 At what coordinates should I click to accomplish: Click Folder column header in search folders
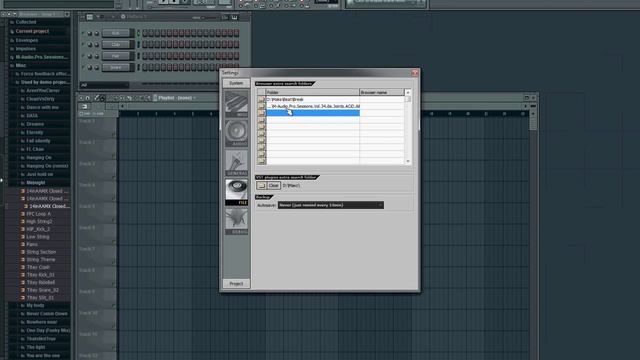[313, 92]
